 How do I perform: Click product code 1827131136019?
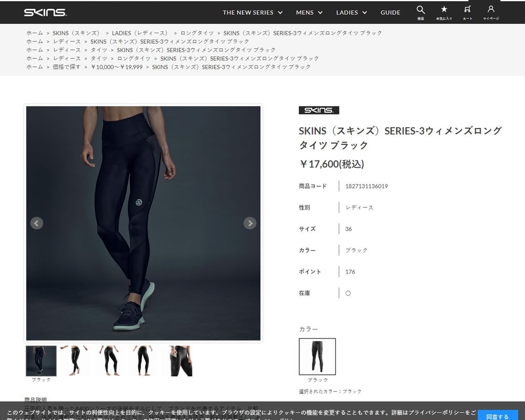(366, 186)
